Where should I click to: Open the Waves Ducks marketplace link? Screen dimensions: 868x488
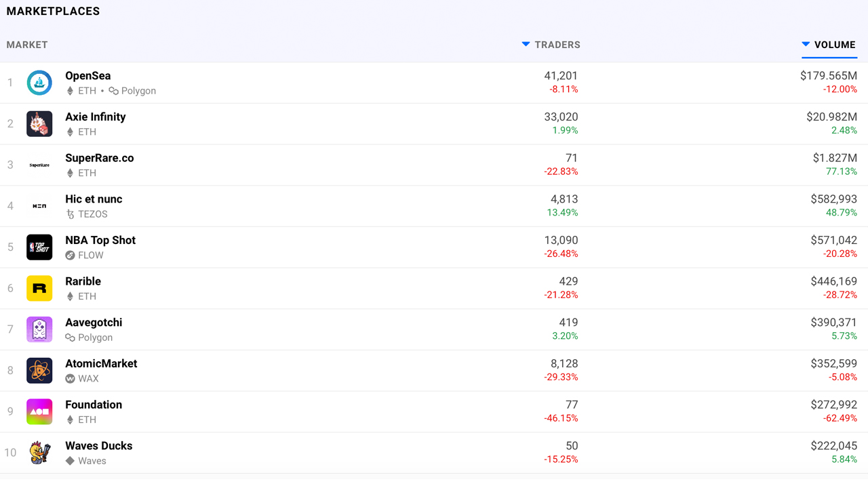pos(99,446)
